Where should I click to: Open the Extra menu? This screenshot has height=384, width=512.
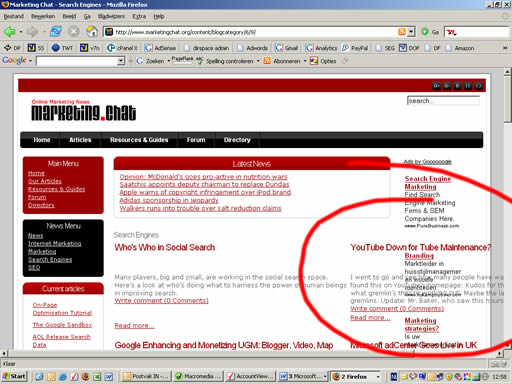tap(139, 16)
